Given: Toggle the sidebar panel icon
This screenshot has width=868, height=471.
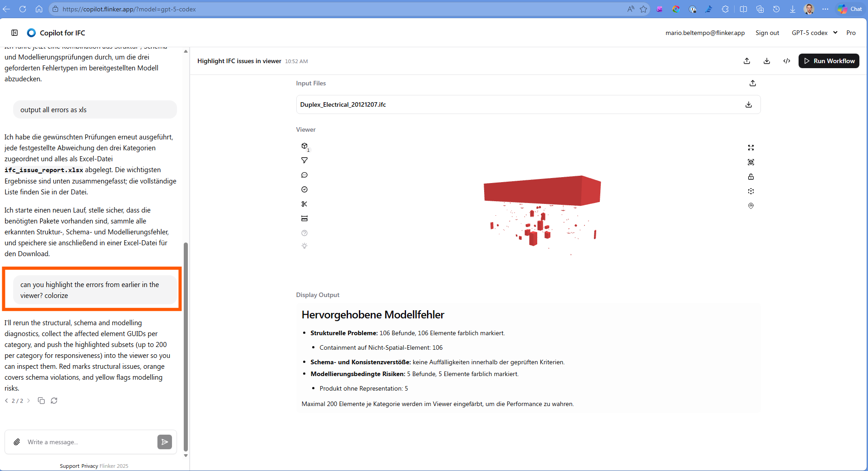Looking at the screenshot, I should coord(15,33).
